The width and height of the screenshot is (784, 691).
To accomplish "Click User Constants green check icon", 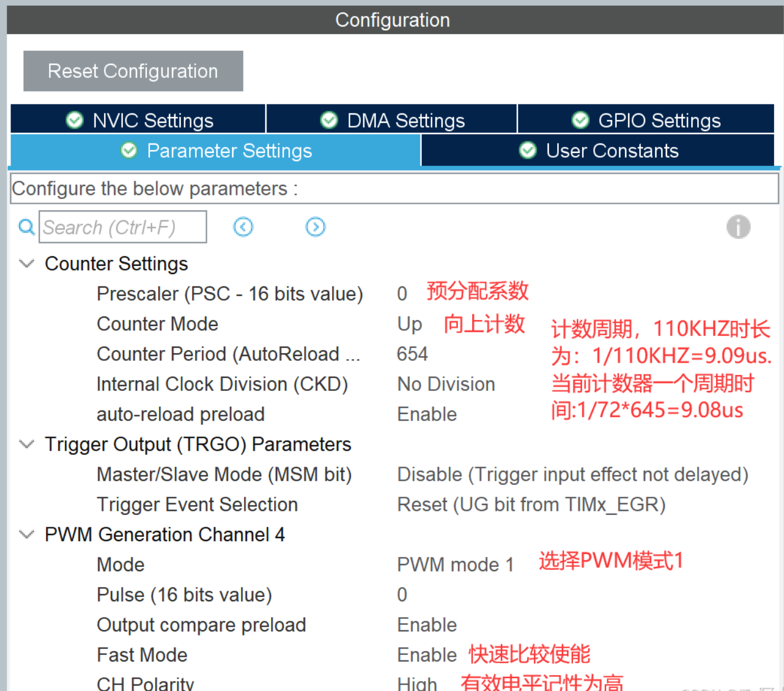I will click(528, 151).
